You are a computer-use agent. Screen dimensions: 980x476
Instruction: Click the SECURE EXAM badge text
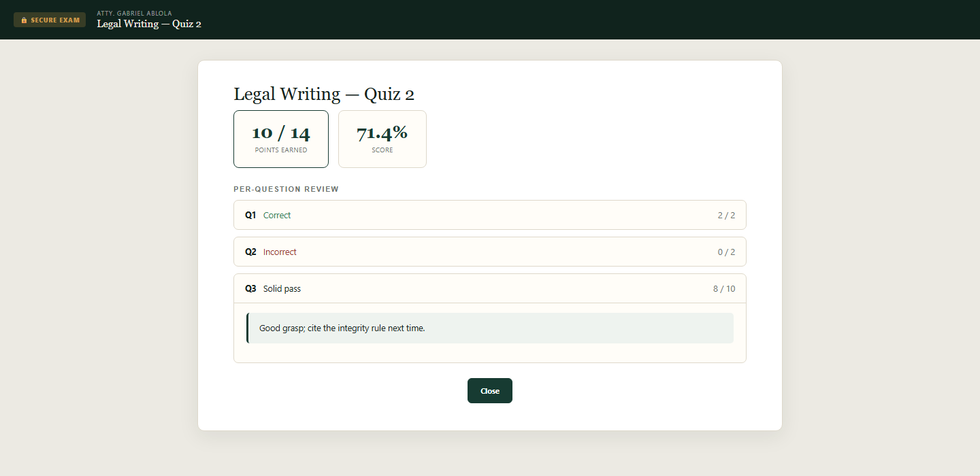[x=55, y=20]
